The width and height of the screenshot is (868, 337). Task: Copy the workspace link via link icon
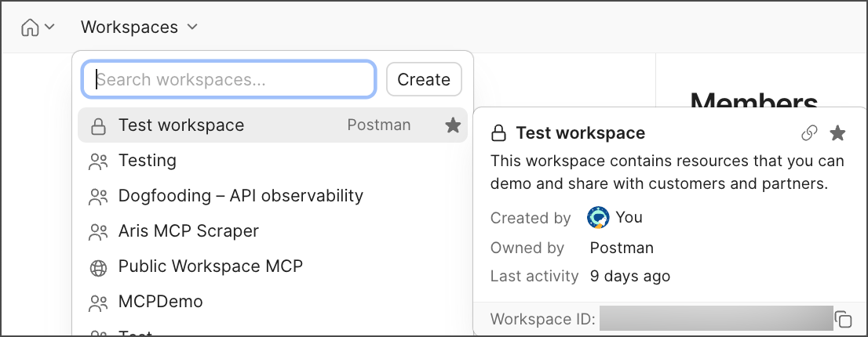click(x=809, y=133)
